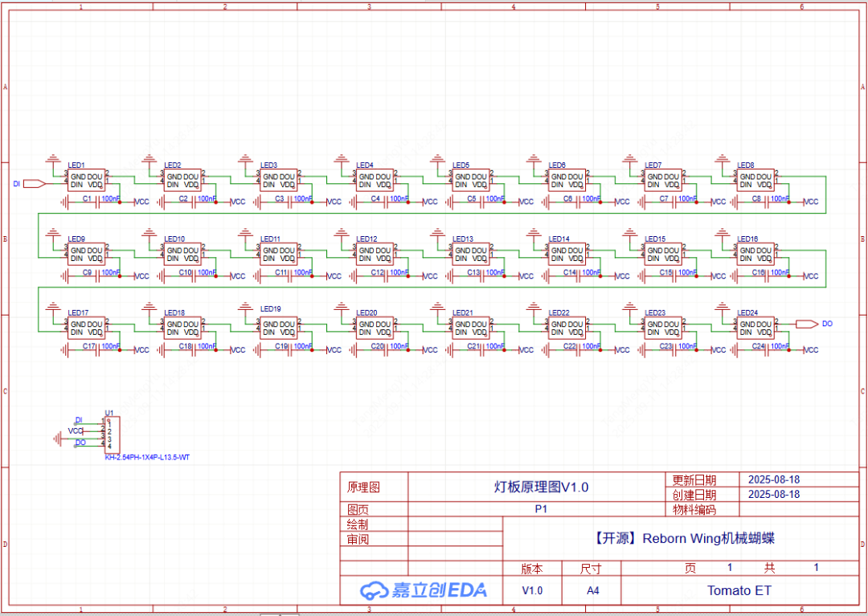Click the ground symbol left of U1 connector
868x616 pixels.
(x=58, y=438)
